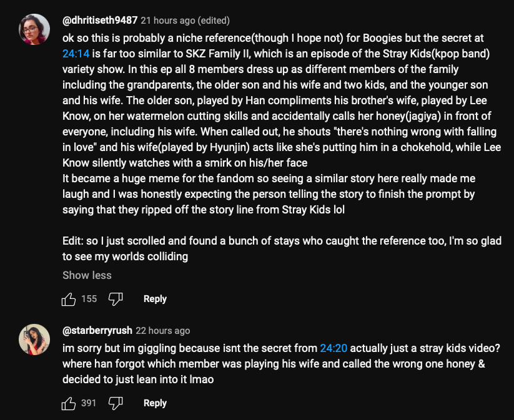Viewport: 514px width, 420px height.
Task: Jump to video timestamp 24:14
Action: tap(76, 54)
